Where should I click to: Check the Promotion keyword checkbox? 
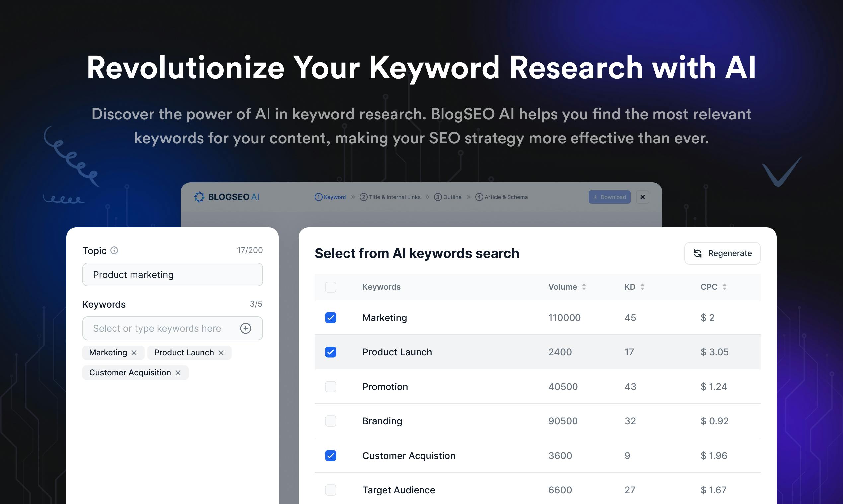pyautogui.click(x=331, y=387)
